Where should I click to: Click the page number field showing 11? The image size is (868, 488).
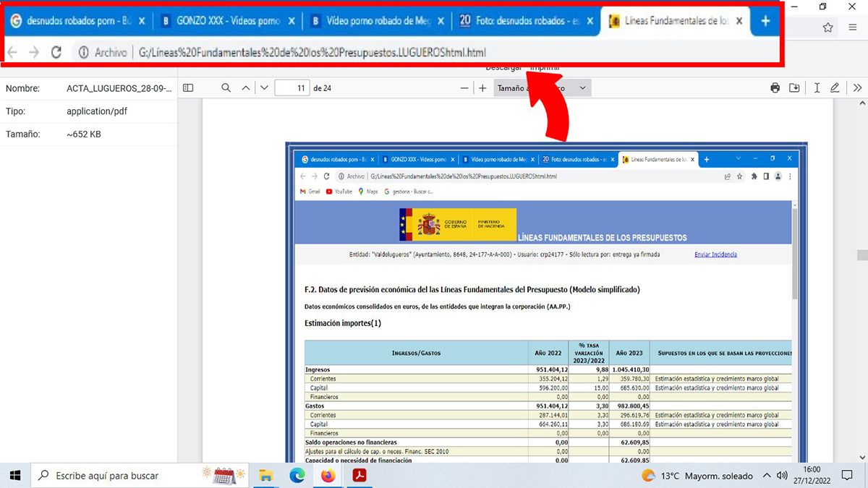pos(292,88)
